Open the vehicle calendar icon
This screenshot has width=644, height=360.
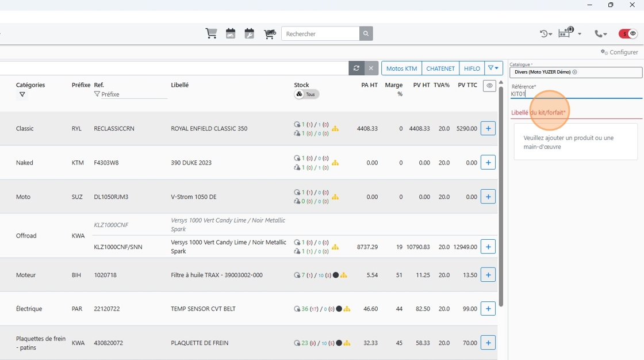(x=231, y=34)
